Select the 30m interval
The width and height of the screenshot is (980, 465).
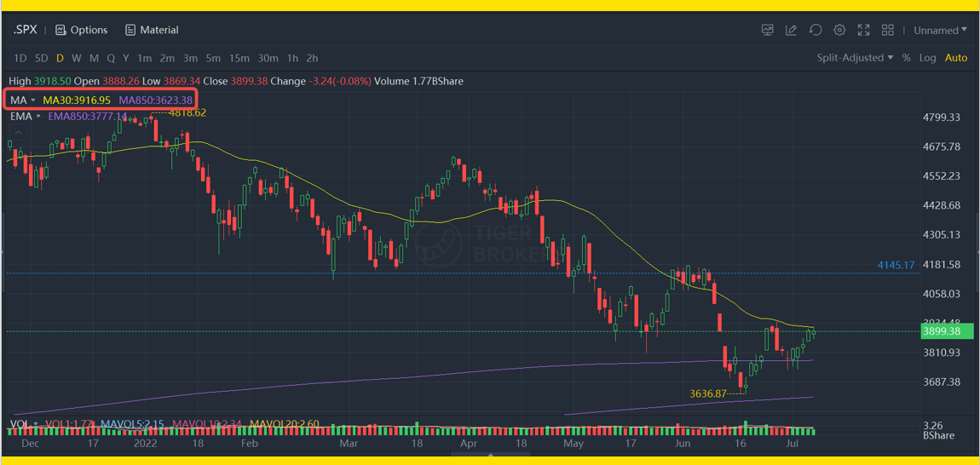268,58
